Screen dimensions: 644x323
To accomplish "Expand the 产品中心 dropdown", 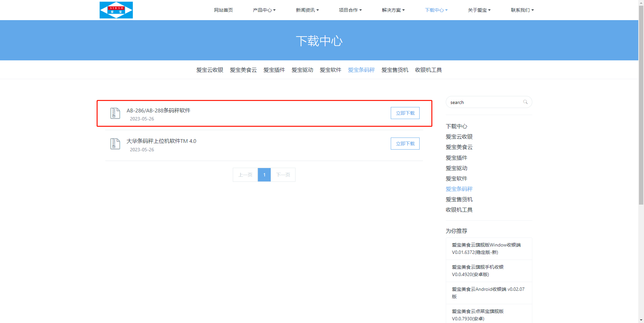I will [264, 10].
